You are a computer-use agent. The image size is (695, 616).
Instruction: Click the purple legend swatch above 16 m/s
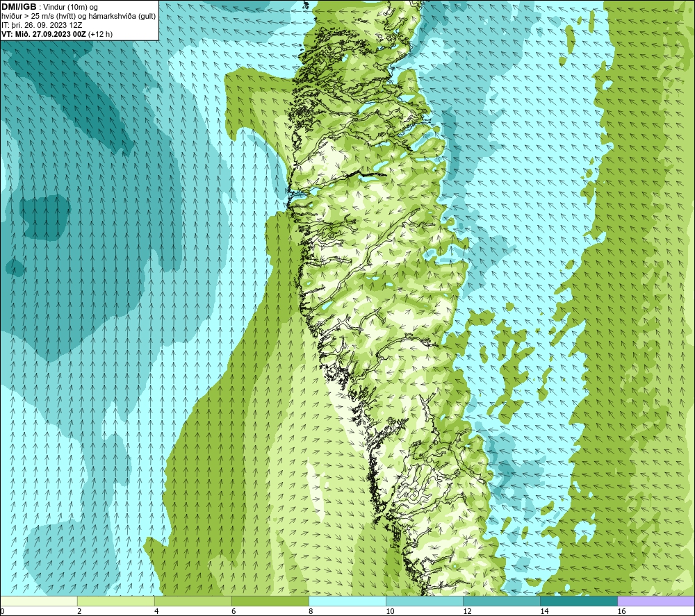[x=657, y=601]
